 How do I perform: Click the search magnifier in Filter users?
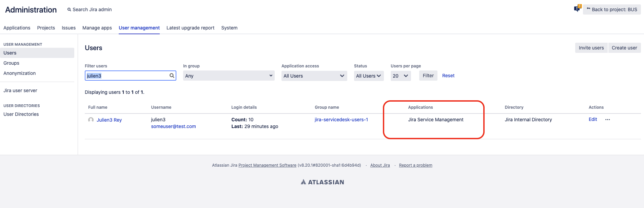172,76
